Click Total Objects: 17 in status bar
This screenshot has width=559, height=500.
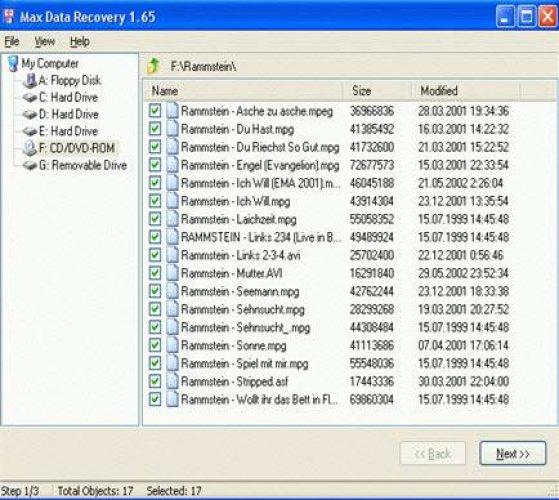point(95,491)
